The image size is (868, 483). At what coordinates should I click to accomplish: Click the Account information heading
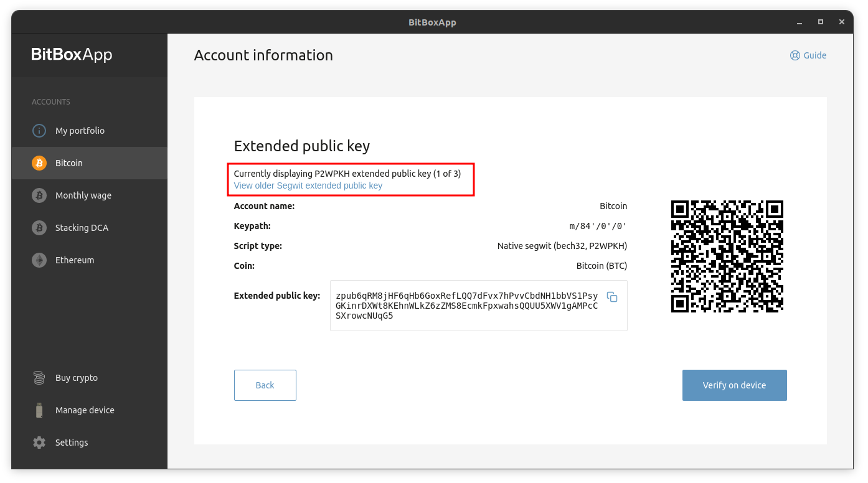point(263,55)
